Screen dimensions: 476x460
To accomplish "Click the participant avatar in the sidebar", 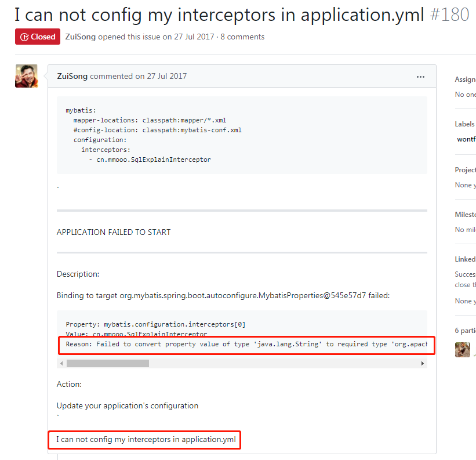I will point(462,349).
